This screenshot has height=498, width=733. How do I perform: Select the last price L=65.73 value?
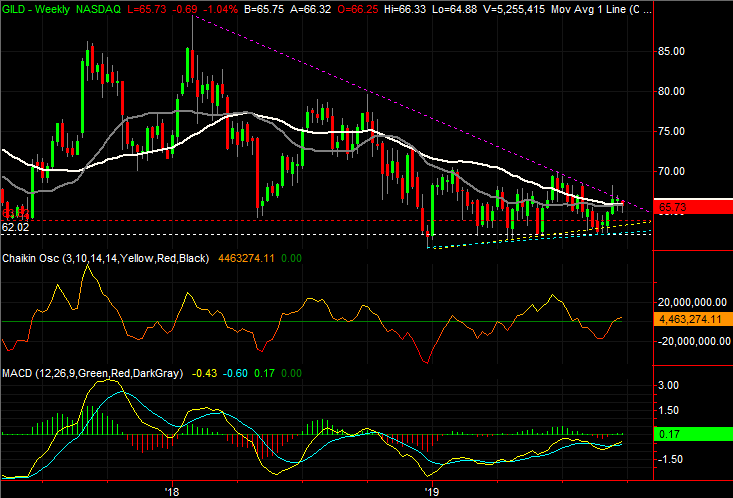147,9
